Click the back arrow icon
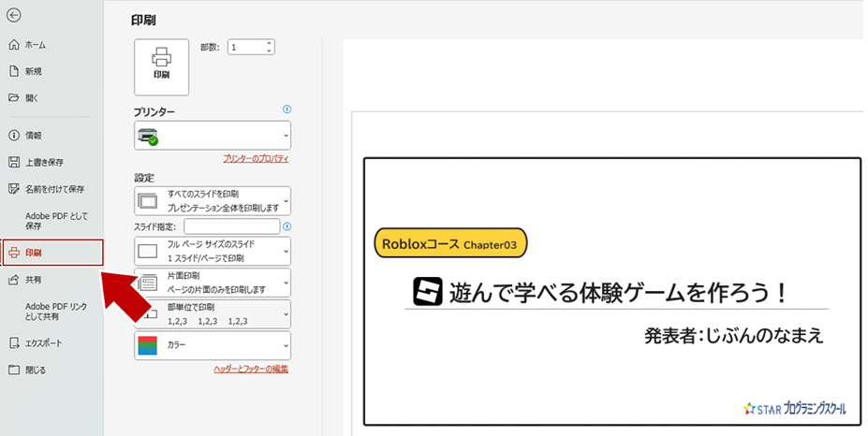868x436 pixels. [14, 16]
